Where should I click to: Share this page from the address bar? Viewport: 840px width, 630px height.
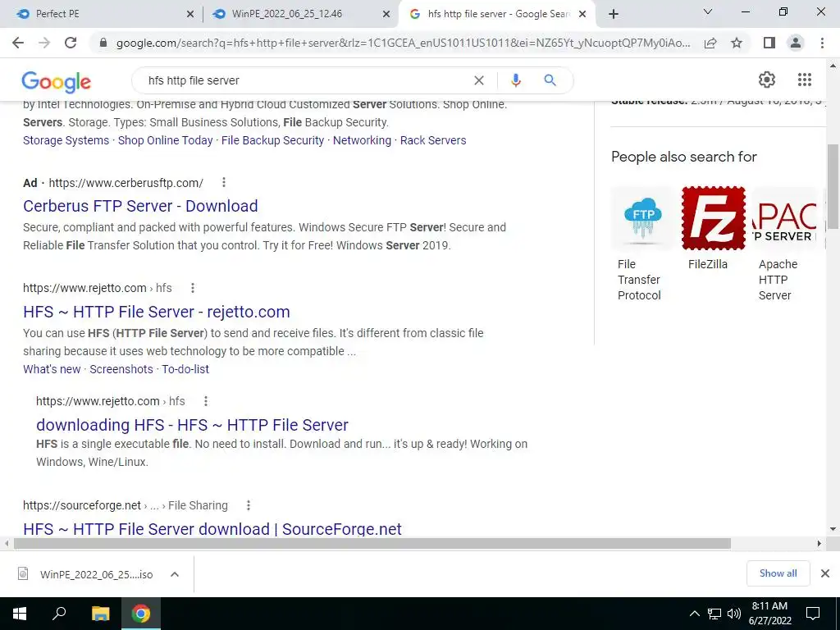pos(710,43)
